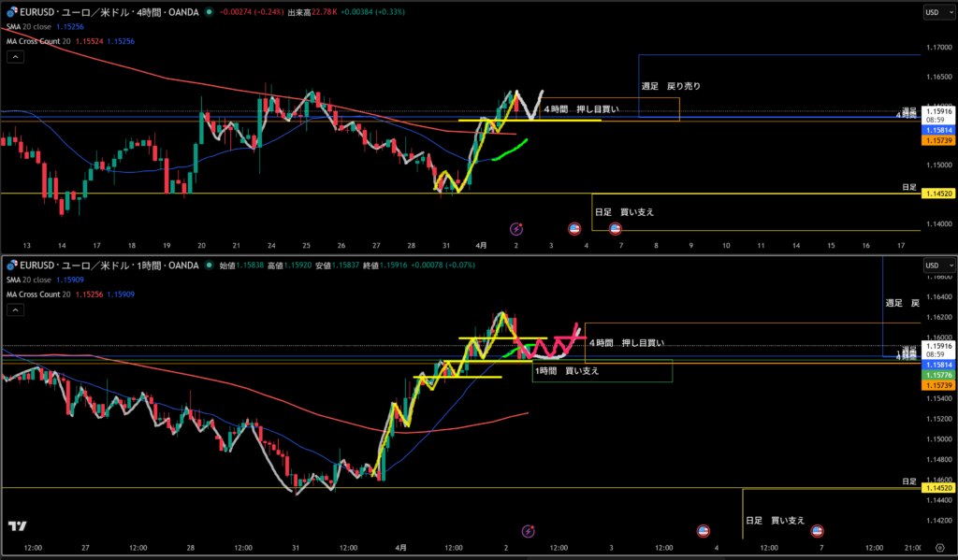
Task: Click the TradingView logo in the bottom chart
Action: click(16, 526)
